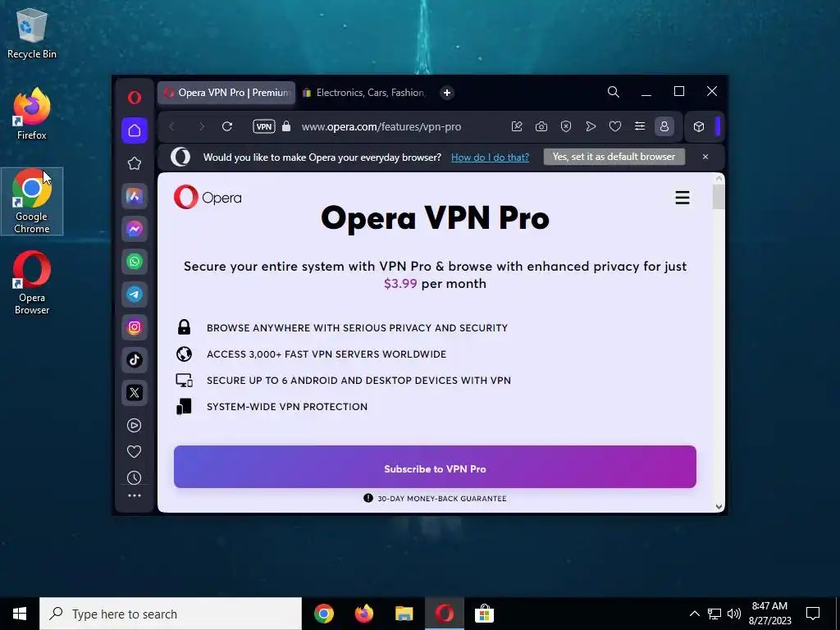
Task: Open network status tray icon
Action: tap(714, 614)
